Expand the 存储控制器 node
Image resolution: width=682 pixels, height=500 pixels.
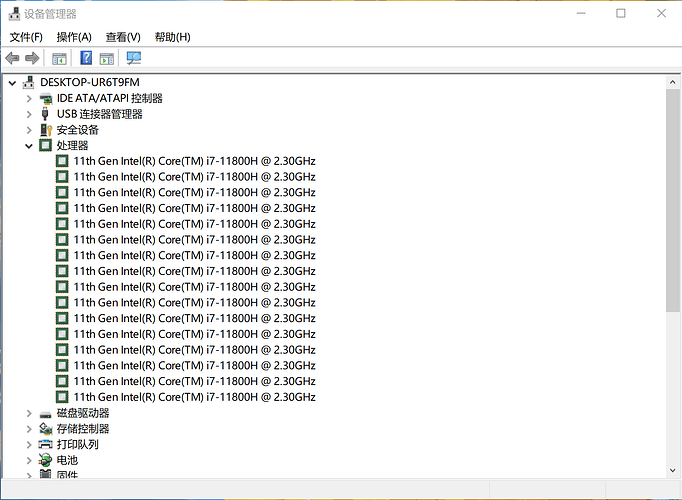(29, 429)
